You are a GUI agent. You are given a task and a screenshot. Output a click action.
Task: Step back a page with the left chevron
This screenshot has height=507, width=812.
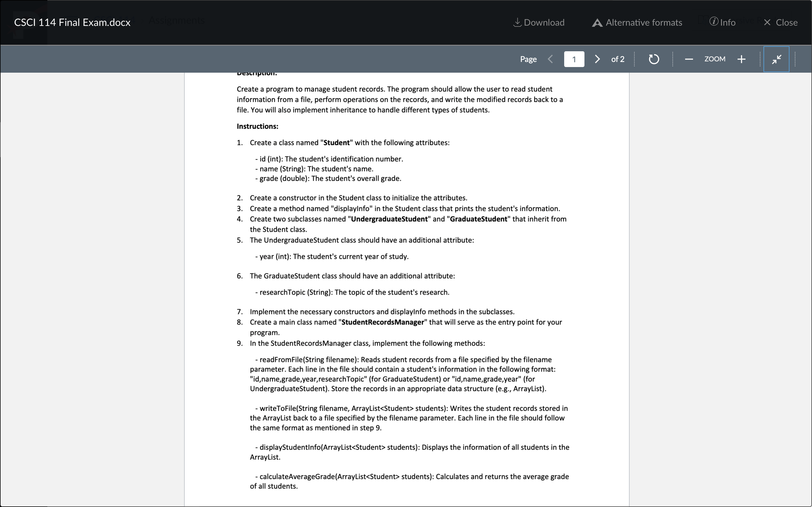click(x=550, y=59)
